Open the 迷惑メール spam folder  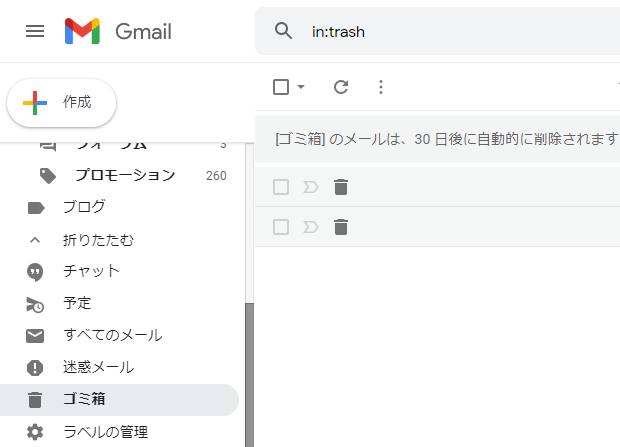coord(98,367)
